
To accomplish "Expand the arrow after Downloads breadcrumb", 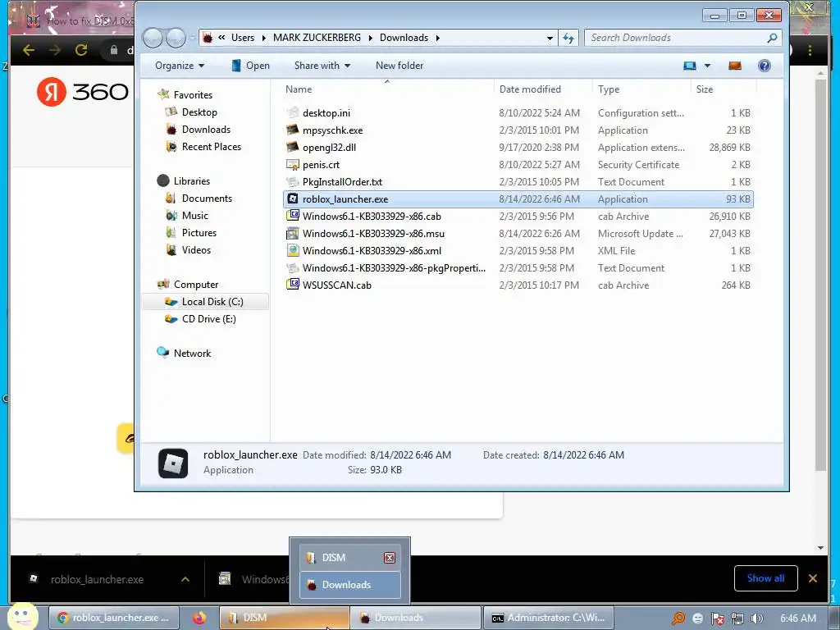I will (x=438, y=38).
